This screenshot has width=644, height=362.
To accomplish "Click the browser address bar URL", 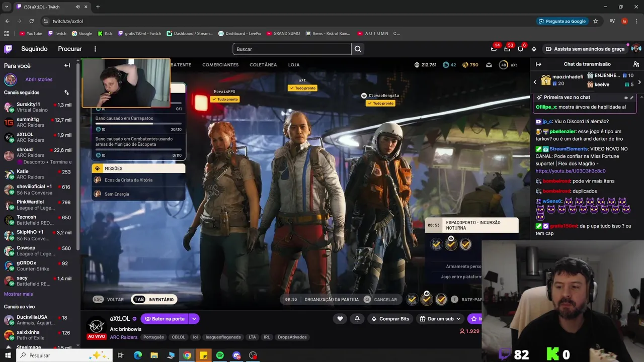I will (68, 21).
